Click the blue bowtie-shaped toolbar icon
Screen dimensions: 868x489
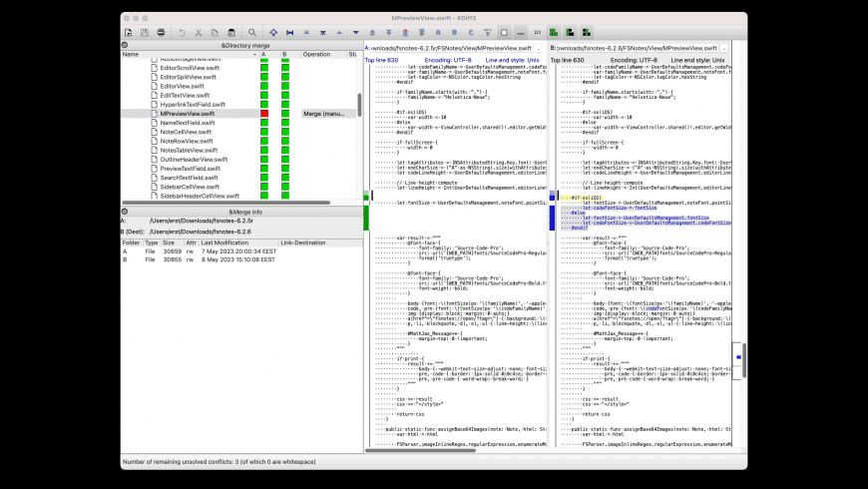click(x=289, y=33)
